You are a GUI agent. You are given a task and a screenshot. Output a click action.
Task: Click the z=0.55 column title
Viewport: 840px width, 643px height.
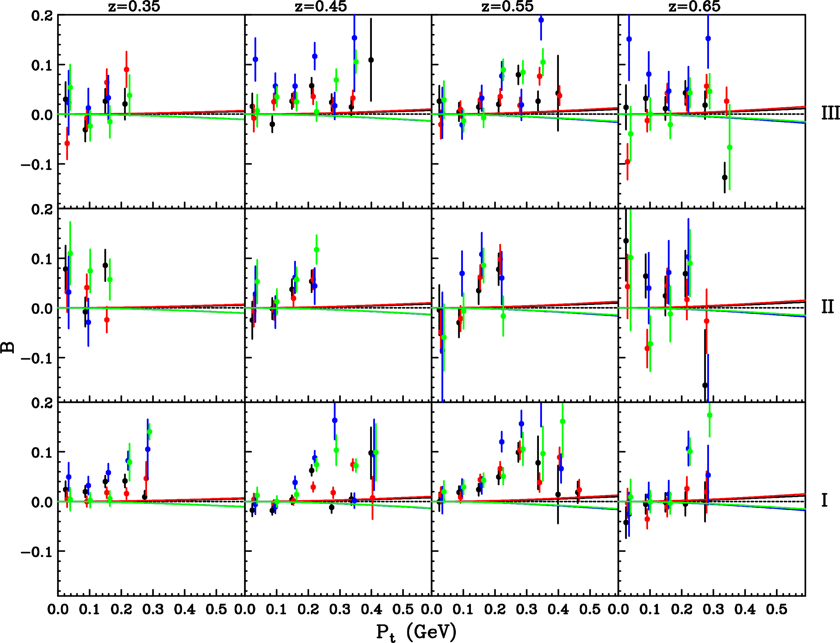pyautogui.click(x=507, y=6)
